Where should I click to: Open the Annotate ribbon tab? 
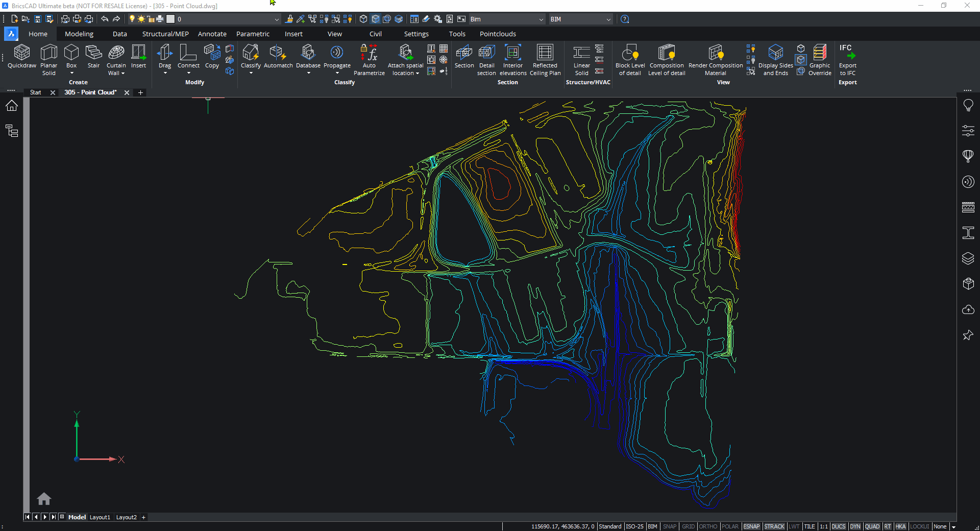tap(212, 34)
